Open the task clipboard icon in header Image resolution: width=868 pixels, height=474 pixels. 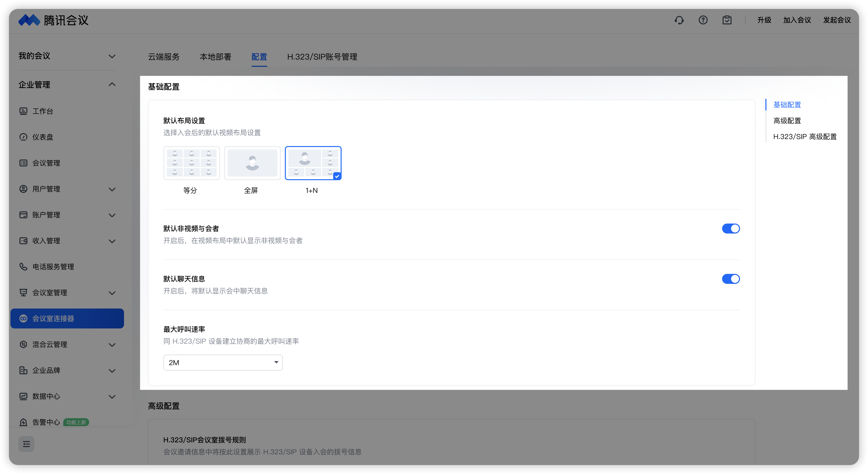coord(727,20)
